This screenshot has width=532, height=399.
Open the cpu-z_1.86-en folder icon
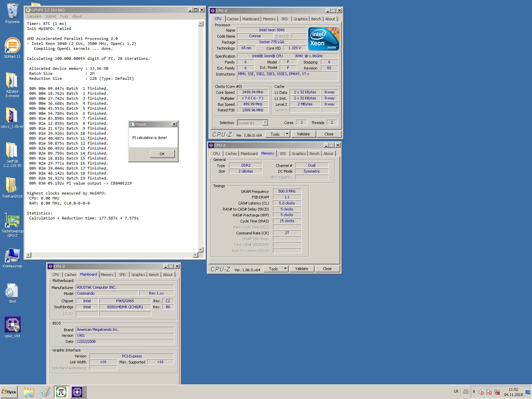(x=12, y=118)
